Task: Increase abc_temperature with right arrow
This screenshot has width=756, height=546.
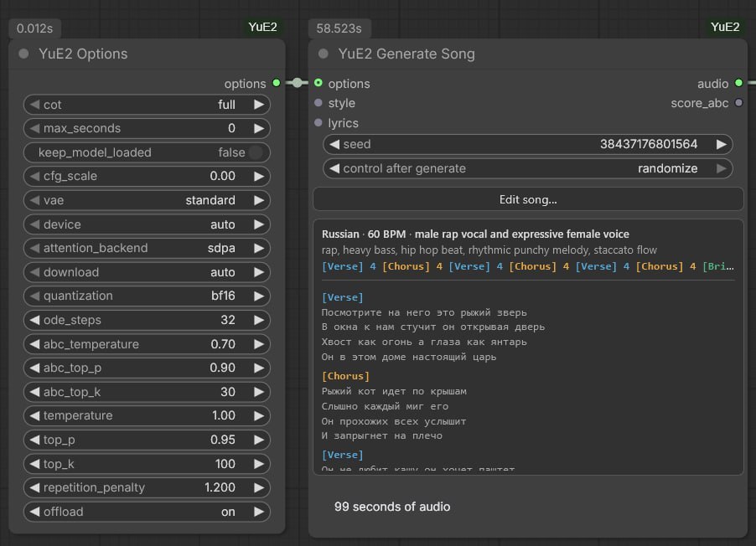Action: (x=259, y=343)
